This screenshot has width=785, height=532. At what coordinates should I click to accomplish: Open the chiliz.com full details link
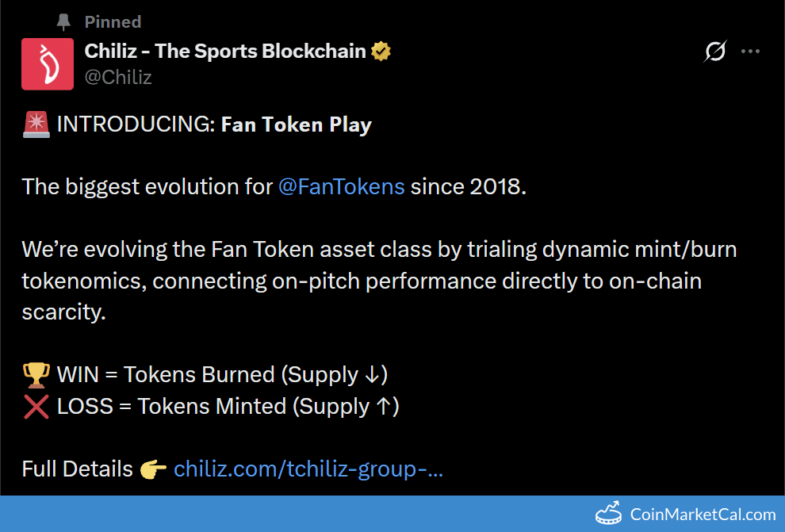(x=308, y=469)
